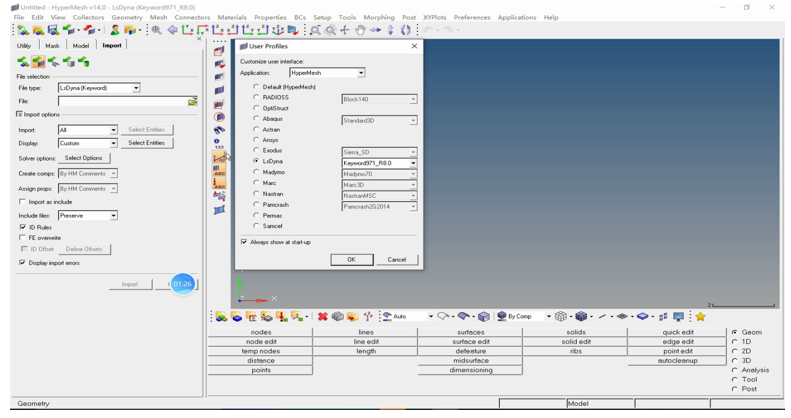Click the New Model toolbar icon

(23, 30)
